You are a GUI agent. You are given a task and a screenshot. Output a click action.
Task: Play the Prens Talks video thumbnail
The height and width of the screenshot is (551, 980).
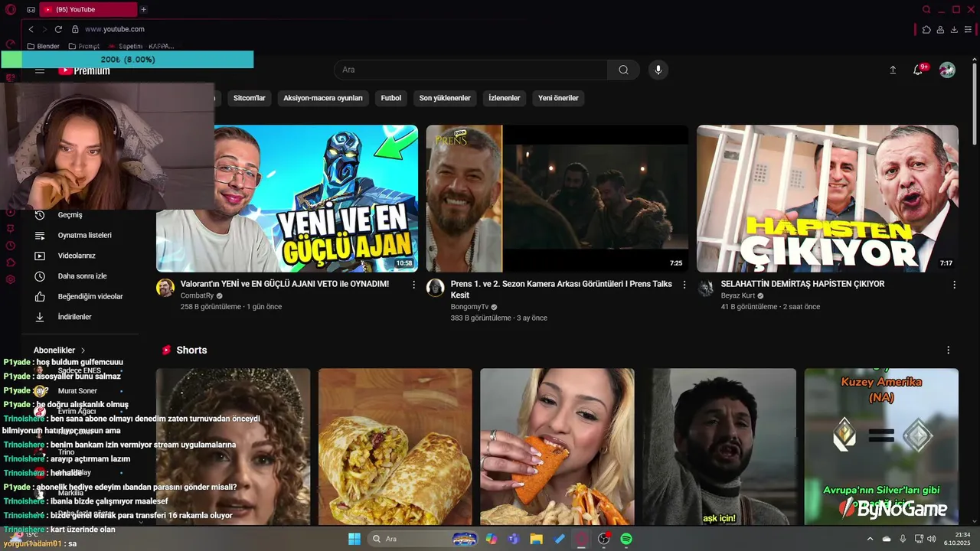(557, 198)
